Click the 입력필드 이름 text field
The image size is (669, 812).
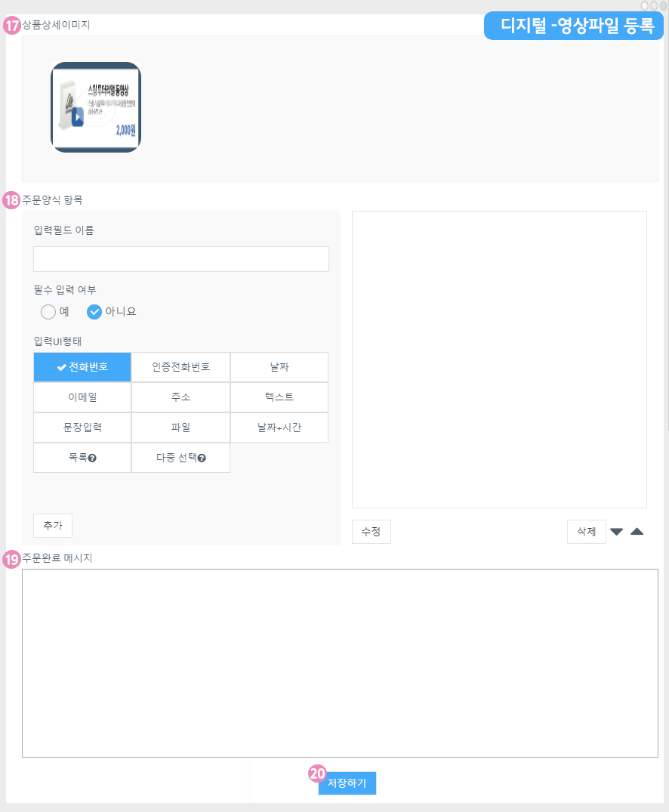point(181,259)
